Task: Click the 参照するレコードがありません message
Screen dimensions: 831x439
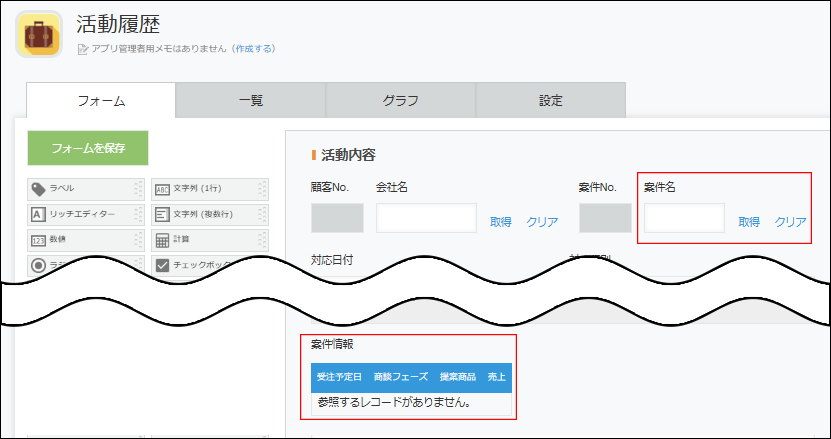Action: tap(395, 402)
